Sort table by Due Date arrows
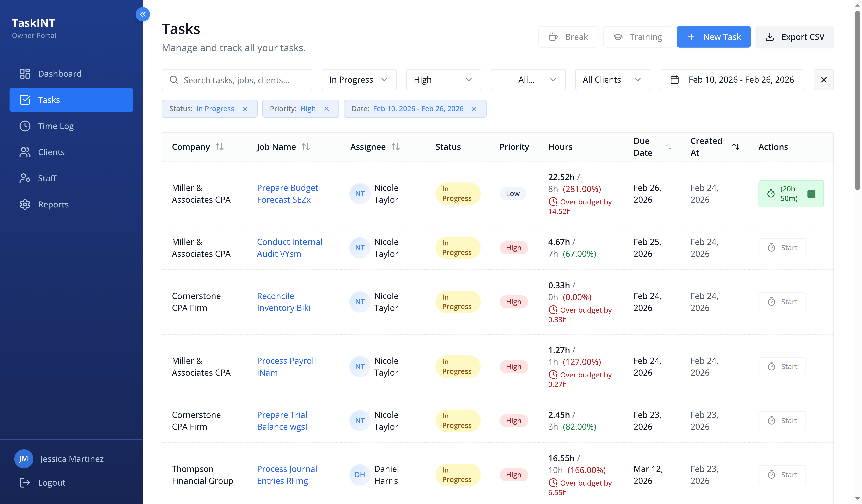Viewport: 862px width, 504px height. point(668,147)
